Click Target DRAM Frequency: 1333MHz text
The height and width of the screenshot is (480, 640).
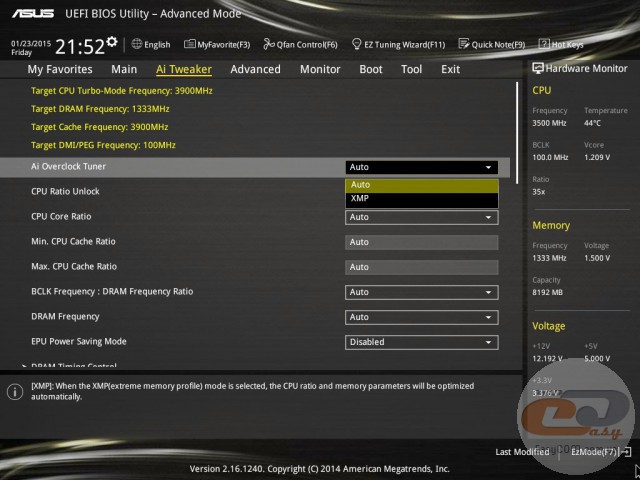point(100,109)
